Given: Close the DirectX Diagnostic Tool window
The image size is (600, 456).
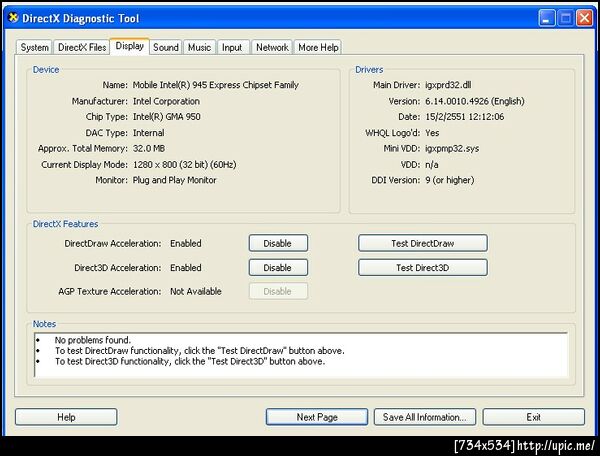Looking at the screenshot, I should tap(585, 18).
